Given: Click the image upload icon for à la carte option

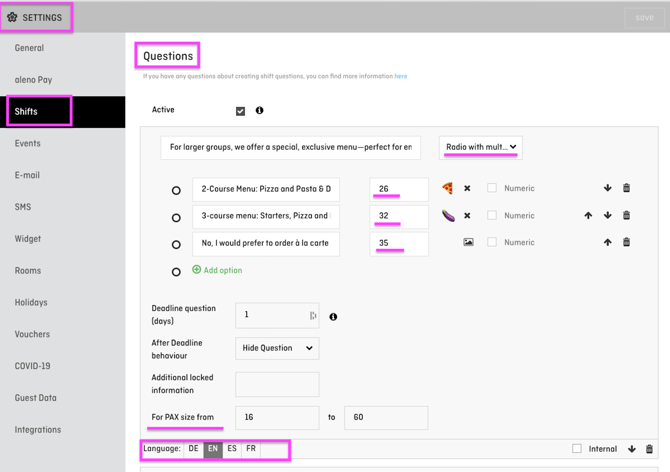Looking at the screenshot, I should coord(468,242).
